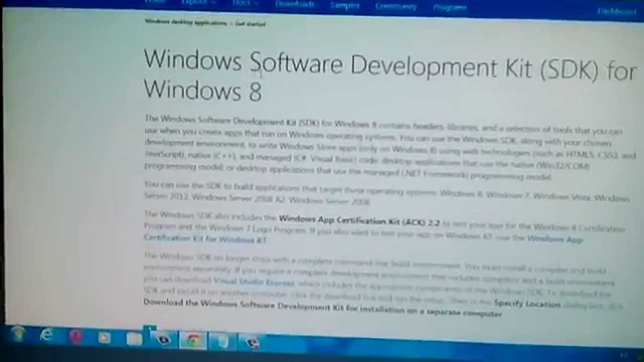Open the Samples nav item
Screen dimensions: 644x362
pyautogui.click(x=345, y=5)
